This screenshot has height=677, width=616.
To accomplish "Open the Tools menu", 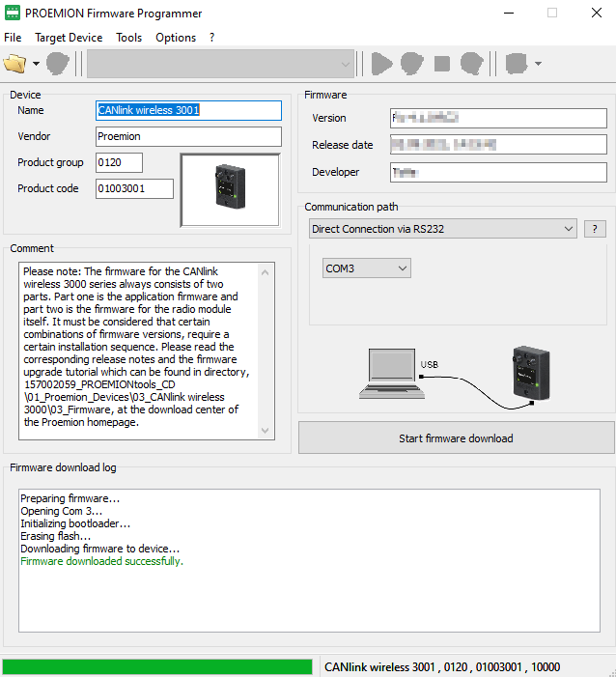I will (128, 38).
